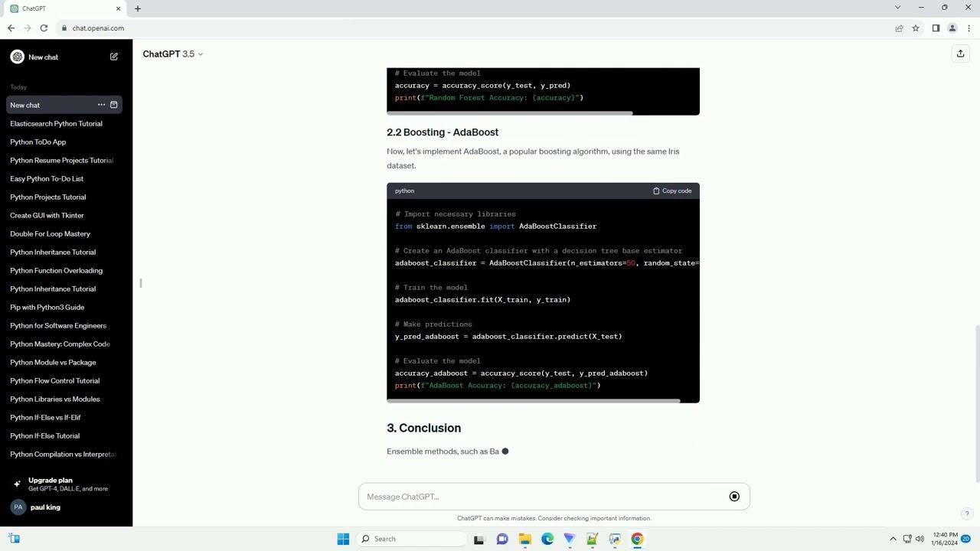The width and height of the screenshot is (980, 551).
Task: Open File Explorer from taskbar
Action: [x=525, y=539]
